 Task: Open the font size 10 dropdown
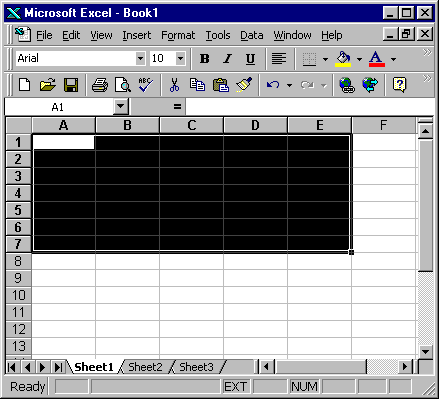pos(180,59)
